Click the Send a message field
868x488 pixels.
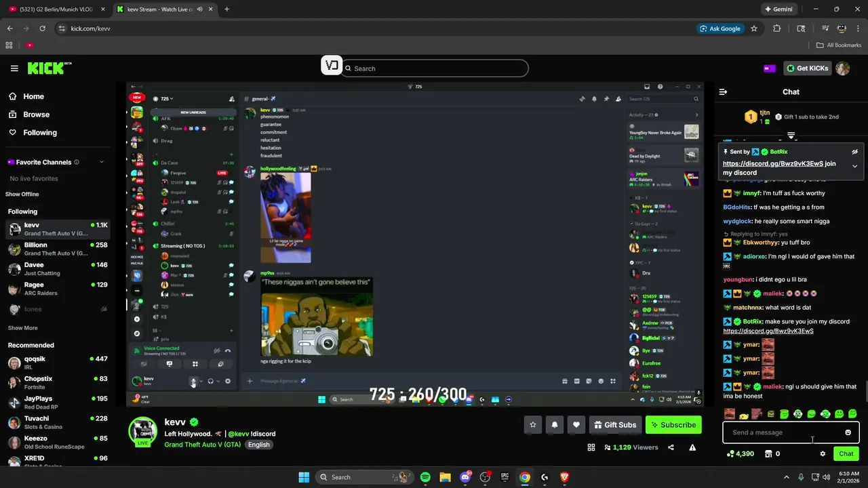tap(781, 432)
